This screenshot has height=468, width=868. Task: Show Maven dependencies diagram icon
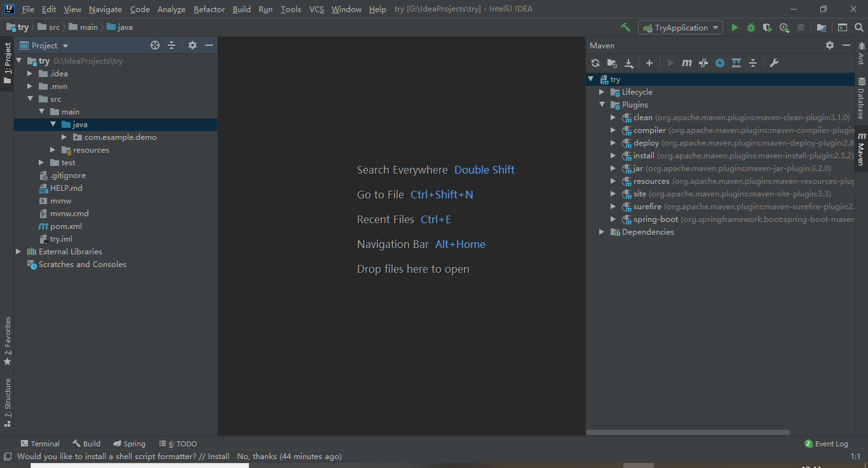coord(736,63)
